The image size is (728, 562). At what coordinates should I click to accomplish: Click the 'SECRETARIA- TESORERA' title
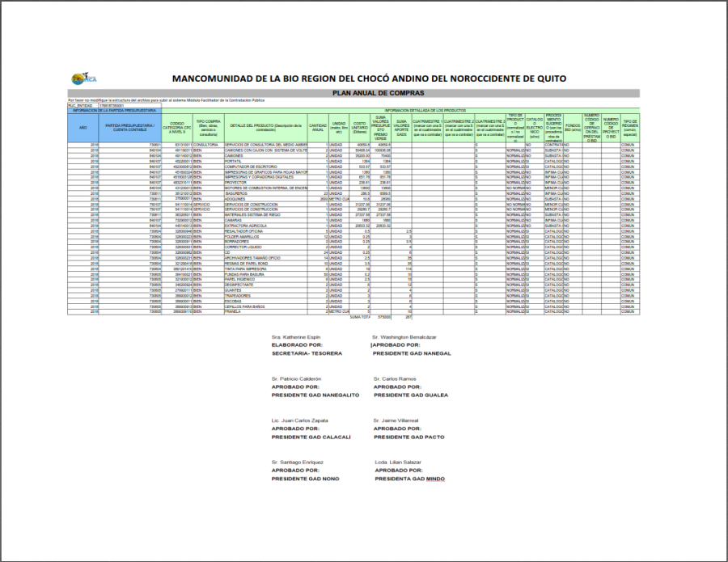(307, 353)
